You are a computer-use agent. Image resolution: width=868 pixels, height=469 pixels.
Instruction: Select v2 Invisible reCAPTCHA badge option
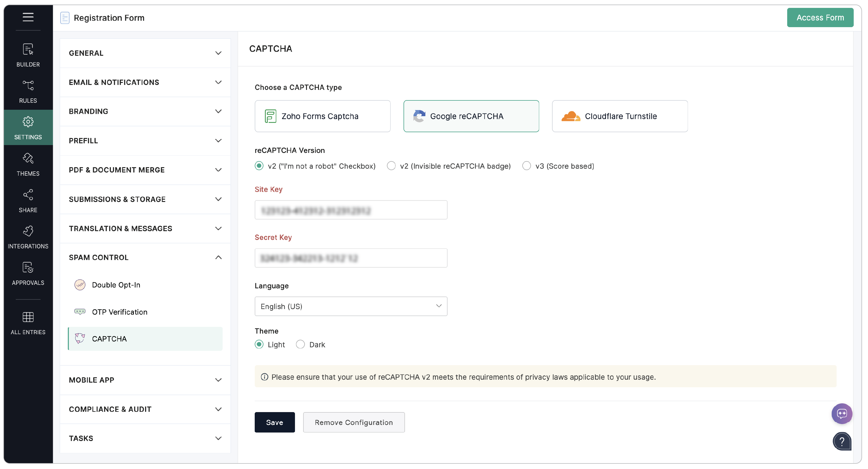(x=391, y=166)
